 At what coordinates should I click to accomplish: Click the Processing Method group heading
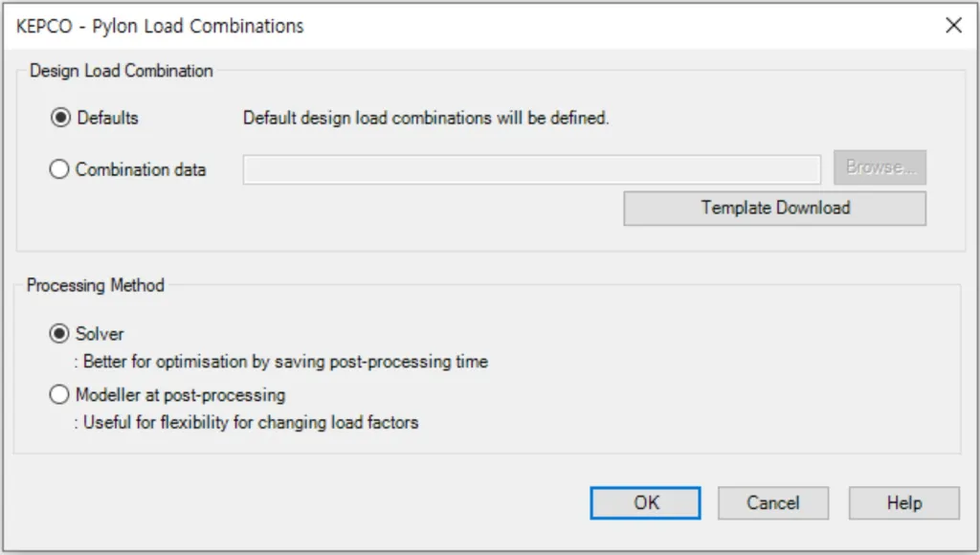[96, 285]
